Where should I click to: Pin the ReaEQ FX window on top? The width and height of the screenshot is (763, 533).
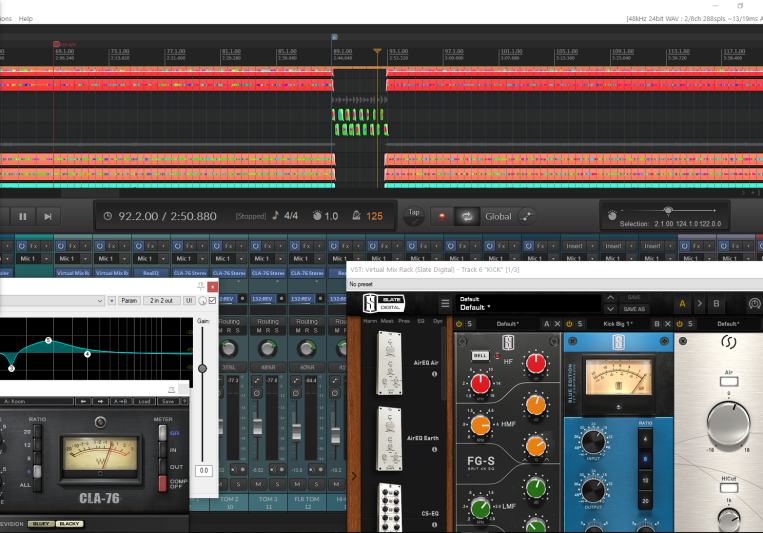pos(200,286)
